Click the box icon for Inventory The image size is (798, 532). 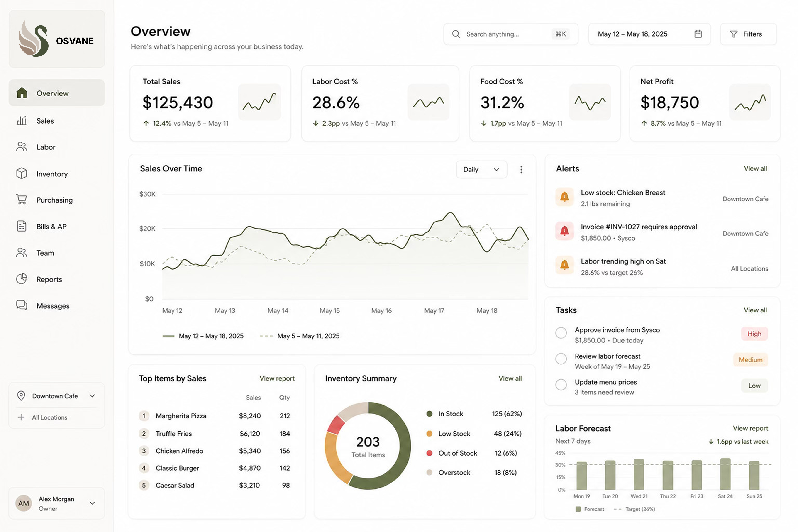point(22,173)
